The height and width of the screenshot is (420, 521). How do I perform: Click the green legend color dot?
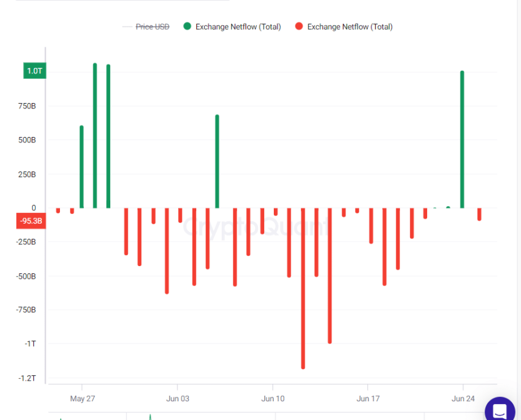(187, 27)
